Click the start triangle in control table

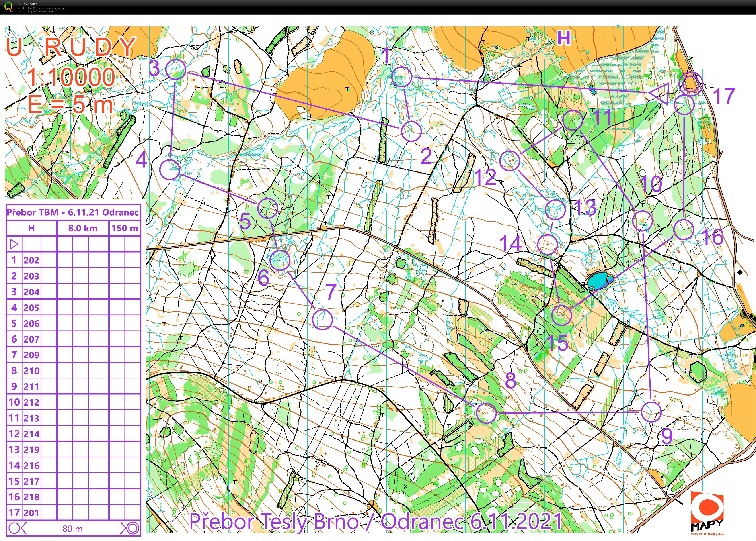[x=14, y=244]
